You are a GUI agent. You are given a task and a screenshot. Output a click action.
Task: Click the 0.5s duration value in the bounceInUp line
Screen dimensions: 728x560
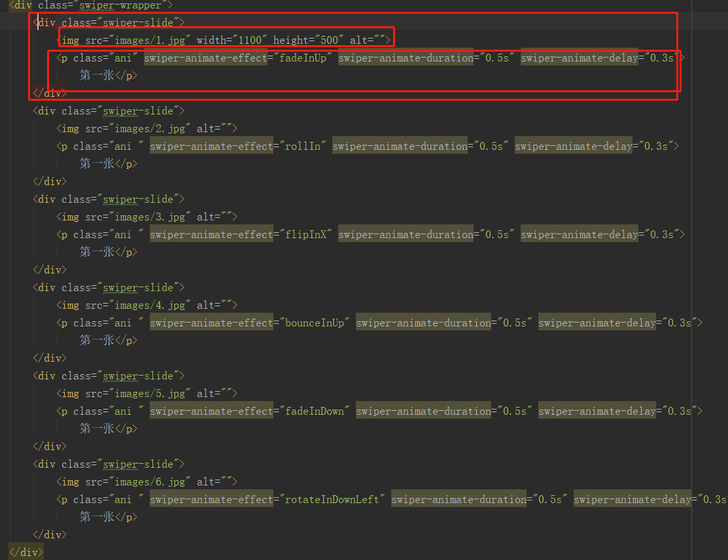pos(515,323)
